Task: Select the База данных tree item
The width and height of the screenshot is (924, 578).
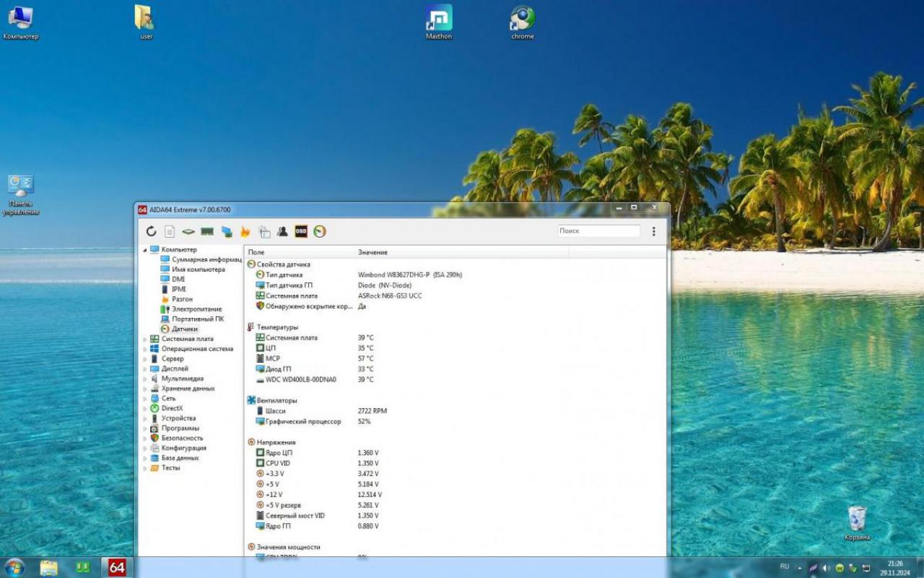Action: 174,458
